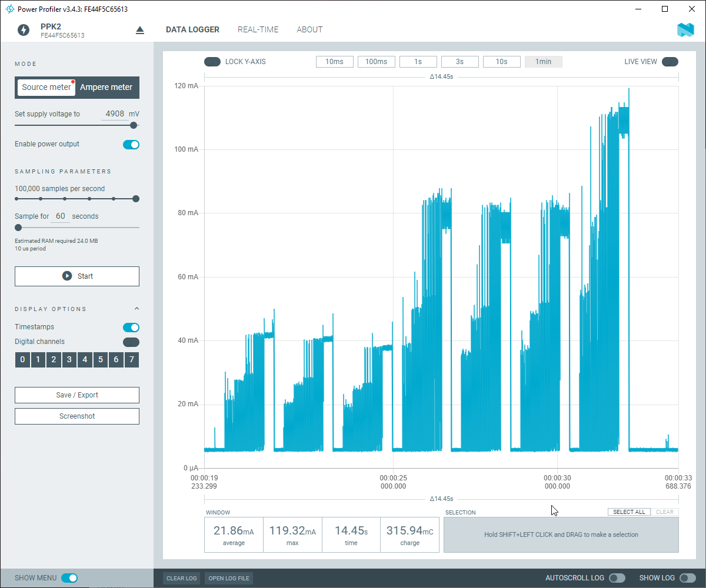Toggle the AUTOSCROLL LOG switch
The width and height of the screenshot is (706, 588).
[617, 578]
